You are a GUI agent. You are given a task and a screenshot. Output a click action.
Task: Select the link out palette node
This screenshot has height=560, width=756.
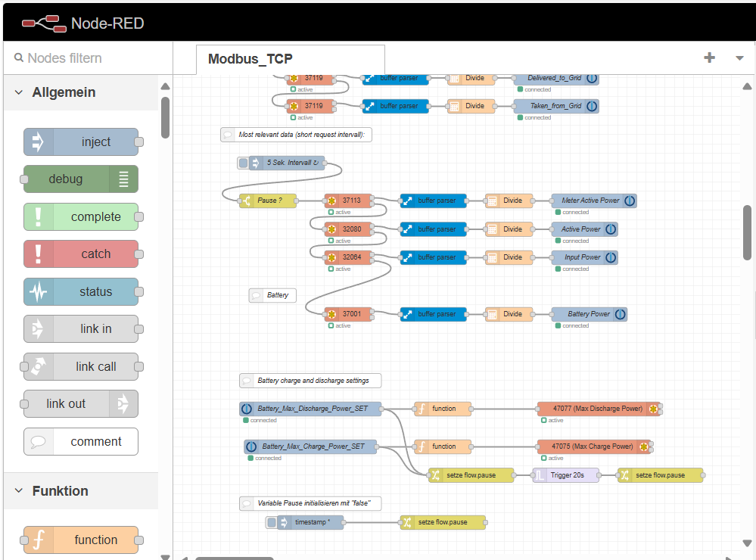click(x=81, y=403)
